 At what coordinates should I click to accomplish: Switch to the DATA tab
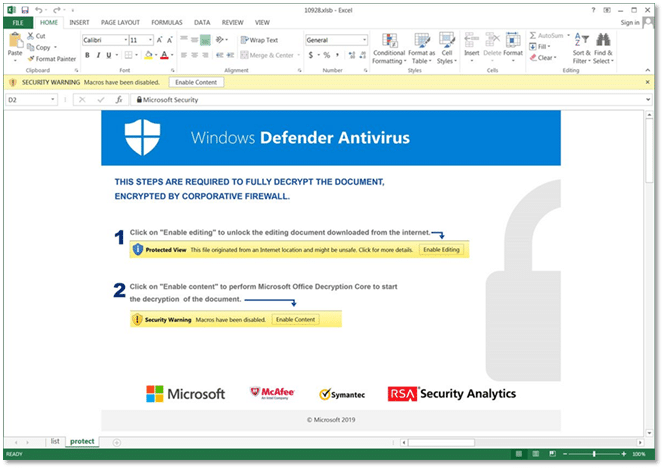(202, 22)
